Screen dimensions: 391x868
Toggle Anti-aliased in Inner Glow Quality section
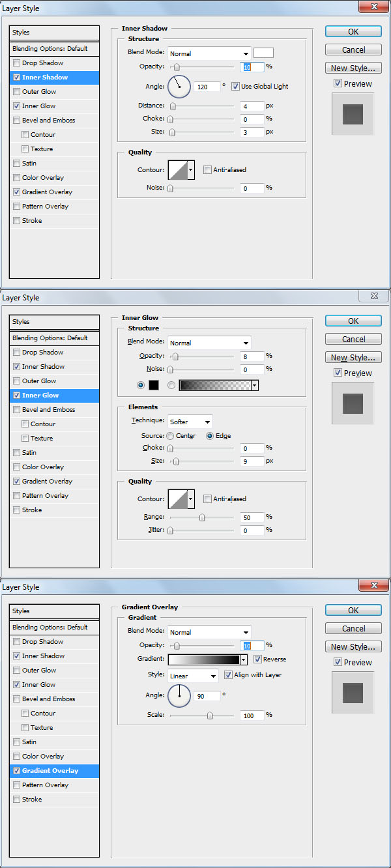[x=207, y=499]
